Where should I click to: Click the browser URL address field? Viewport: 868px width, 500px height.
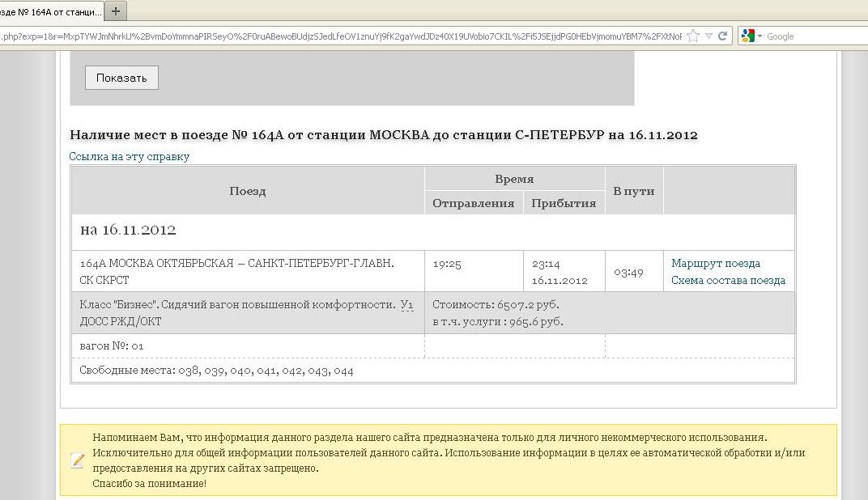click(x=340, y=36)
